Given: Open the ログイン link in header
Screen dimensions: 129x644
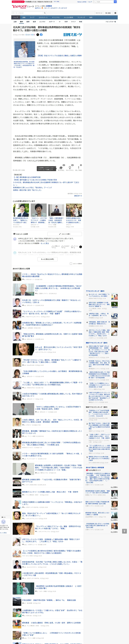Looking at the screenshot, I should click(x=38, y=8).
